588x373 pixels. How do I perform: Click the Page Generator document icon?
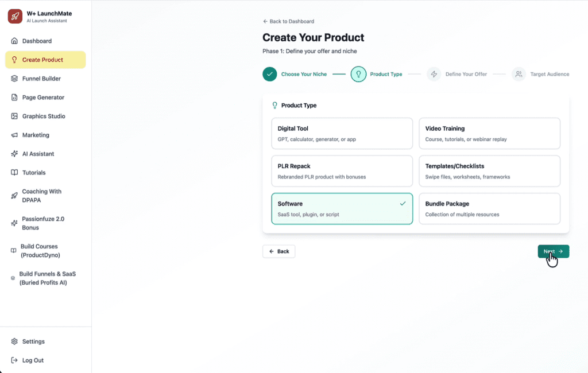[14, 98]
